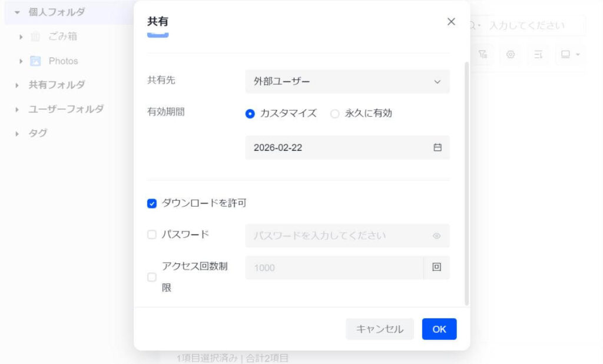
Task: Close the 共有 dialog with X
Action: (452, 22)
